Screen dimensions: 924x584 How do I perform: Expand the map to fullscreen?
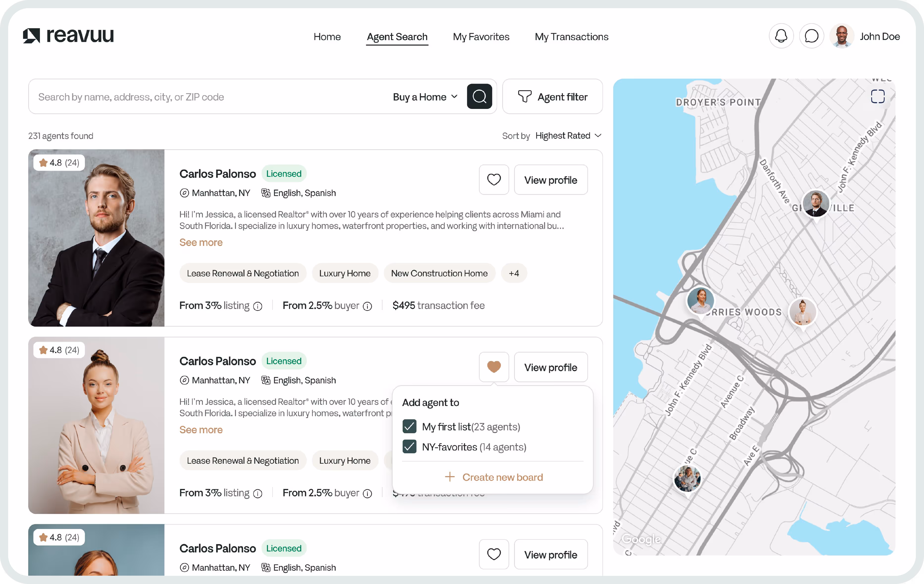click(877, 96)
